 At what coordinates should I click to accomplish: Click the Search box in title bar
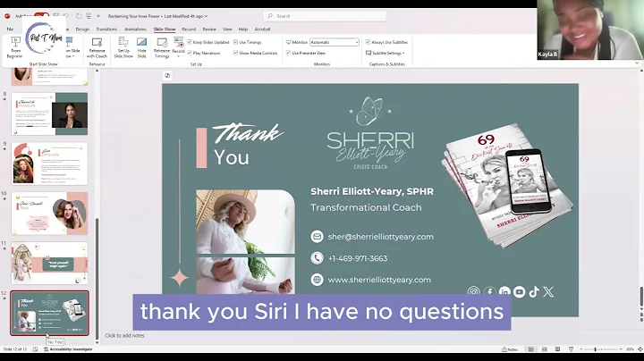click(325, 16)
